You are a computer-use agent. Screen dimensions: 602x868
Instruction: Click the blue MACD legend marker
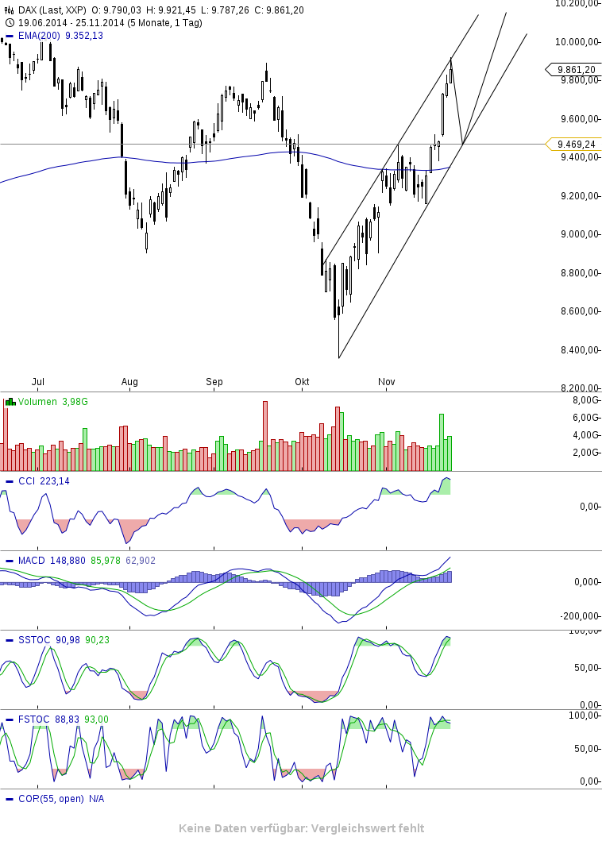[x=10, y=561]
